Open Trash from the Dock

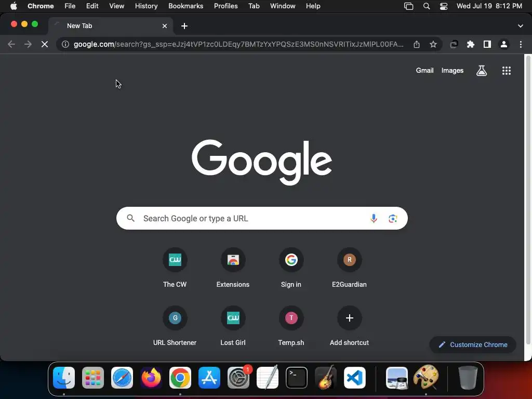(468, 378)
